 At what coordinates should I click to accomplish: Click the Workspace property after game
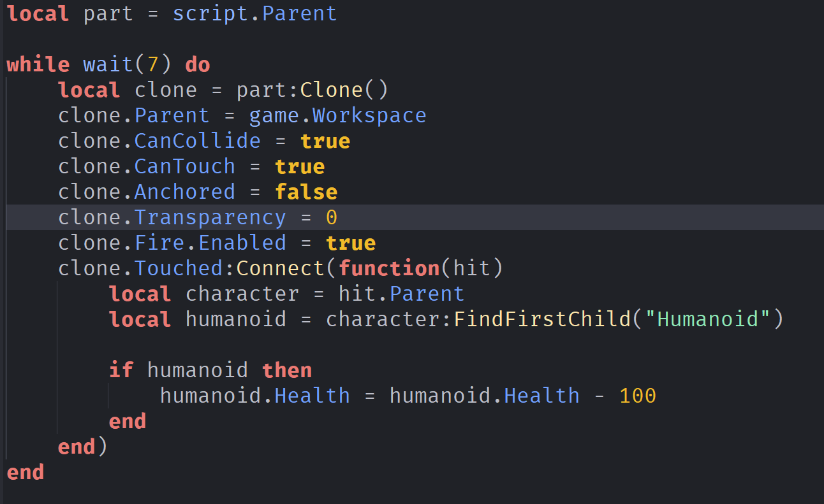369,115
